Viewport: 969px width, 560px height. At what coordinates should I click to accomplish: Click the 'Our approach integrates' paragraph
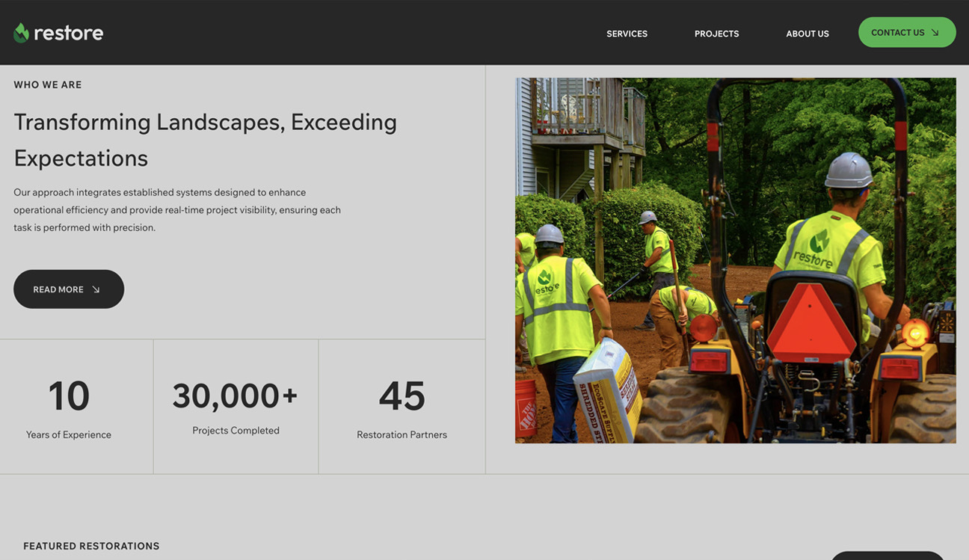pyautogui.click(x=177, y=210)
